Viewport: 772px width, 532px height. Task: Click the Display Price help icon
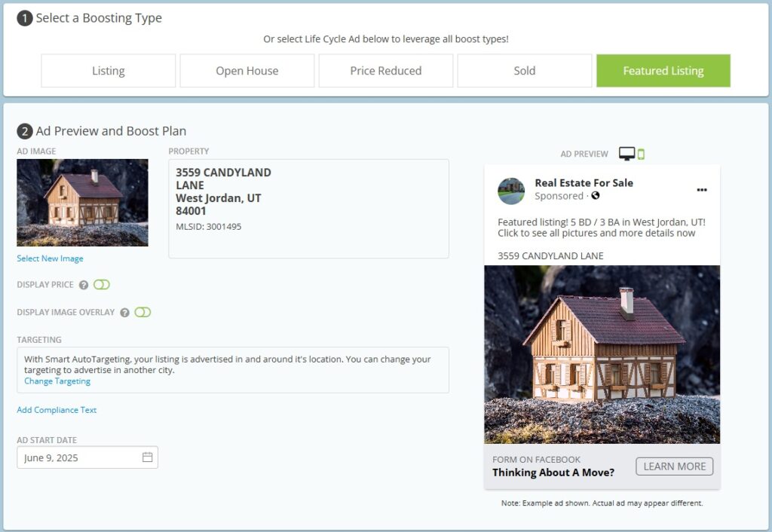pos(84,285)
